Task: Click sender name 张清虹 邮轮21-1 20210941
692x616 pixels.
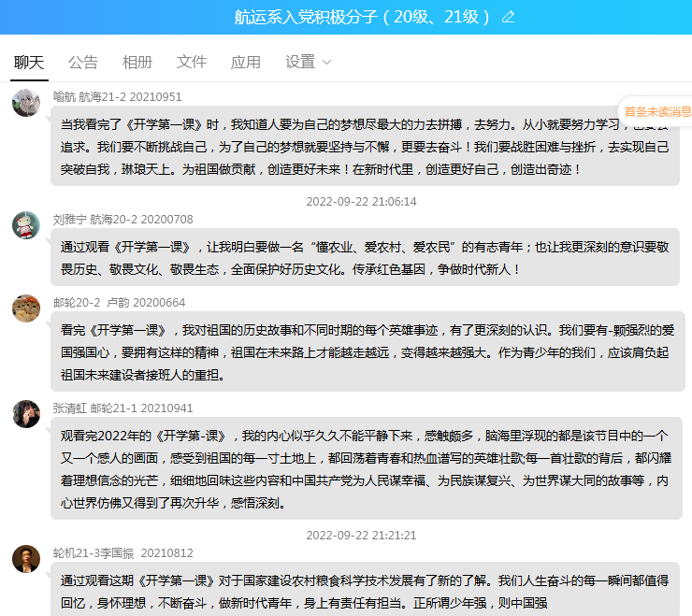Action: click(x=123, y=408)
